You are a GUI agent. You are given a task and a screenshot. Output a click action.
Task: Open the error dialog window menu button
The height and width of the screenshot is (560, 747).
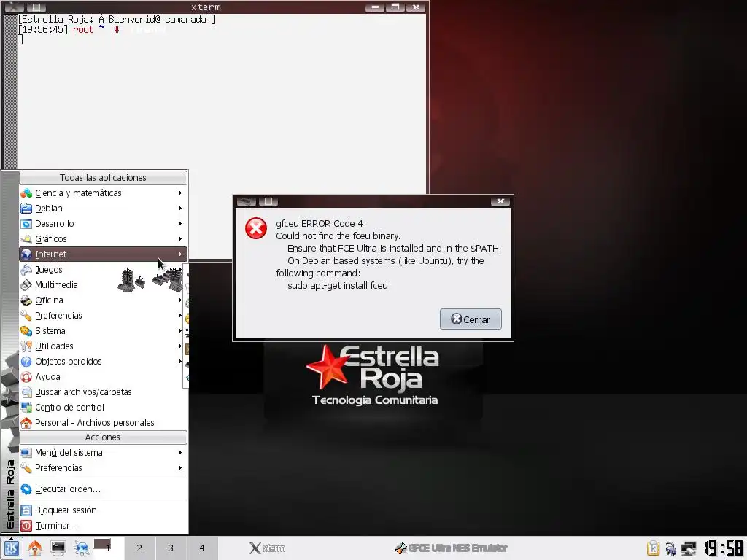[247, 201]
